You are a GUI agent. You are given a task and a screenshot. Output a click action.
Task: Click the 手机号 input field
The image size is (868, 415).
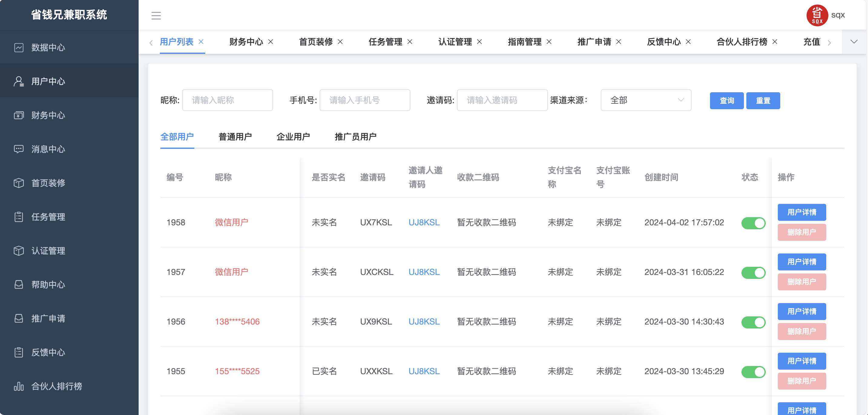[x=365, y=100]
